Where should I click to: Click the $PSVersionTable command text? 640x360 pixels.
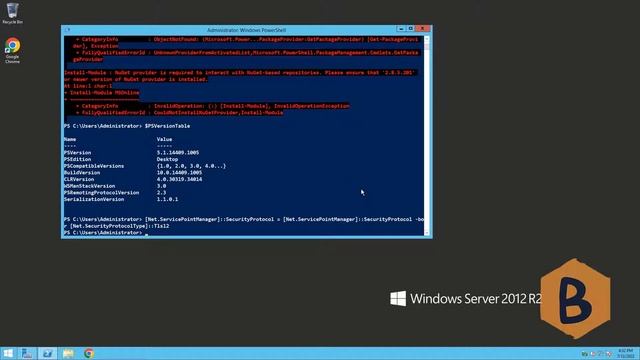point(167,126)
